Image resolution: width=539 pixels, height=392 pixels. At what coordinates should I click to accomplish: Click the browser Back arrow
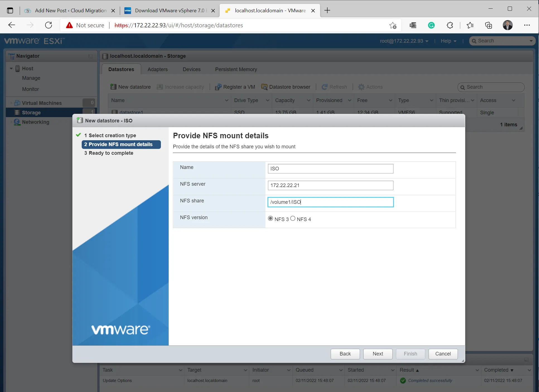point(12,25)
